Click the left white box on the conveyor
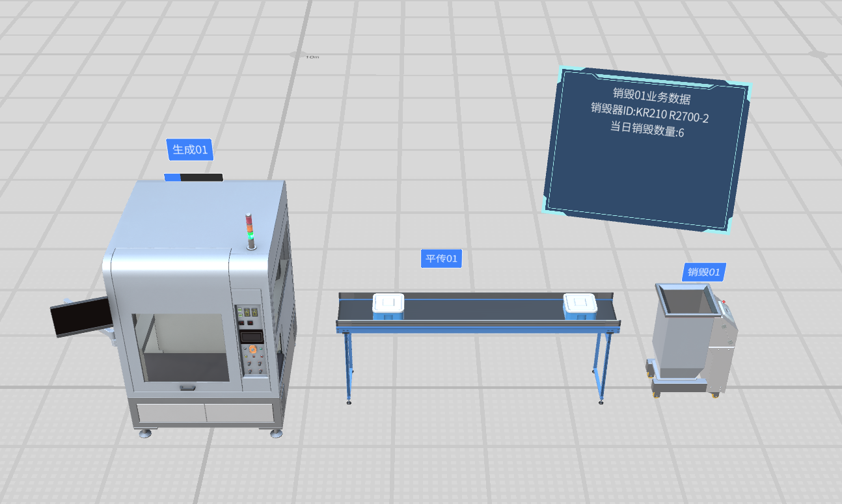The image size is (842, 504). tap(388, 306)
